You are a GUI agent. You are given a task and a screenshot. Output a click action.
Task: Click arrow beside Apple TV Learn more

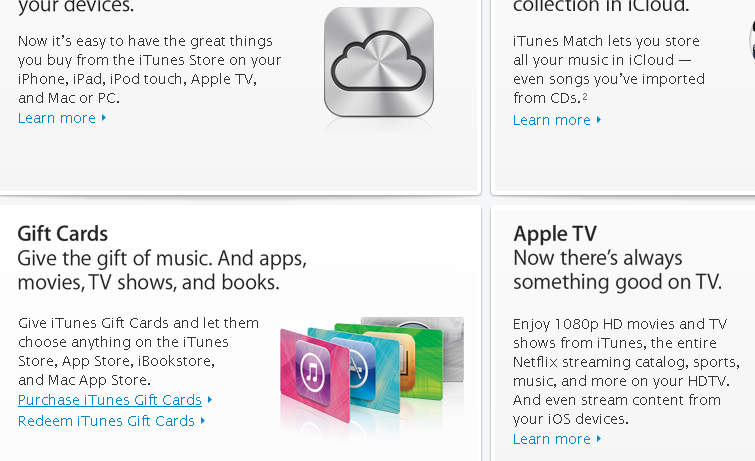pos(599,438)
